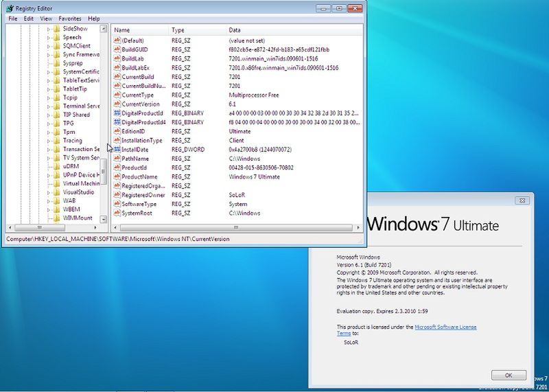Click the string icon beside CurrentType
Screen dimensions: 549x392
click(x=117, y=95)
